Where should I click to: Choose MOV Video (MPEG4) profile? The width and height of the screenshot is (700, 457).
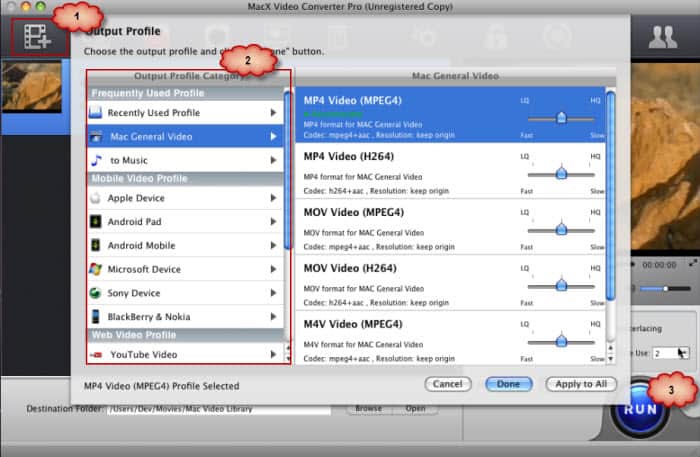(450, 227)
